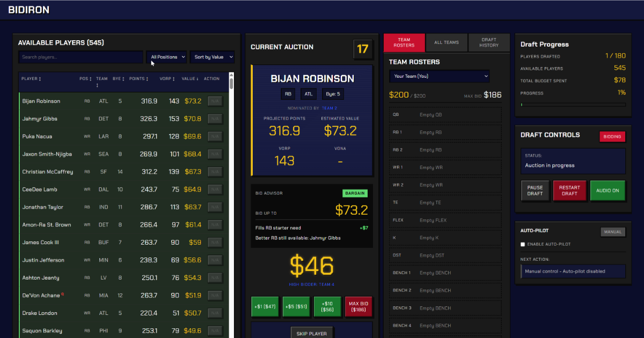
Task: Sort by the Value column header
Action: tap(191, 79)
